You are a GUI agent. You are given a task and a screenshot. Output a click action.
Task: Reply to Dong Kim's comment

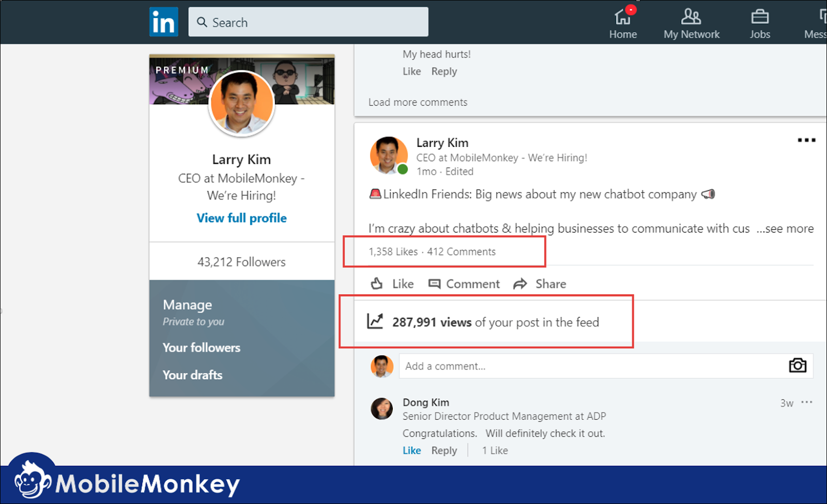pos(444,450)
